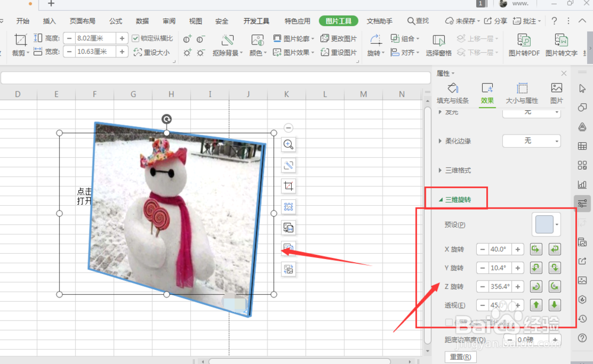This screenshot has width=593, height=364.
Task: Open the 选择窗格 selection pane
Action: coord(438,45)
